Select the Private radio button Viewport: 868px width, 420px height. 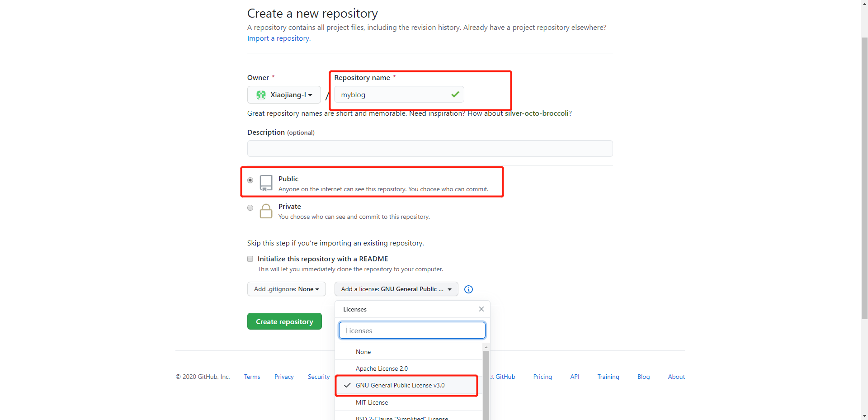point(250,208)
